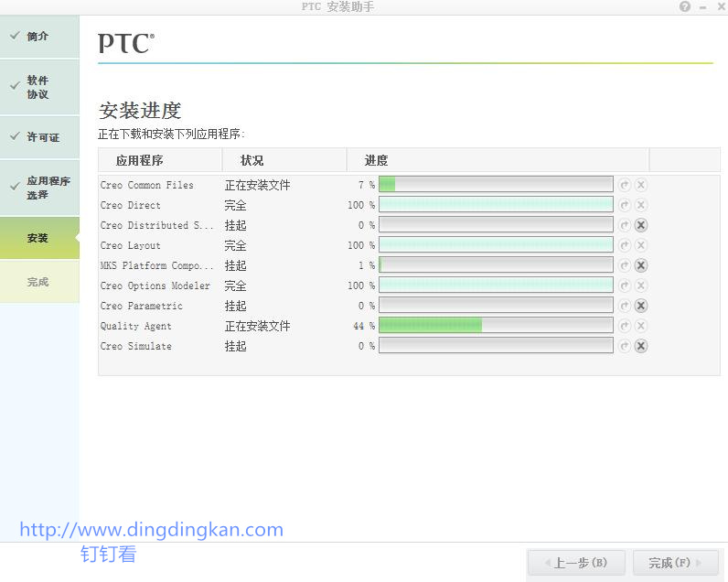Cancel the Quality Agent installation

click(x=641, y=326)
